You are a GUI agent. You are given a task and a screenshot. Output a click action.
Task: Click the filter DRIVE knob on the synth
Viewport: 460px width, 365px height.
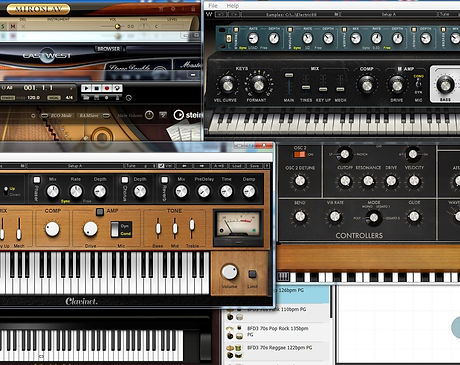point(391,181)
